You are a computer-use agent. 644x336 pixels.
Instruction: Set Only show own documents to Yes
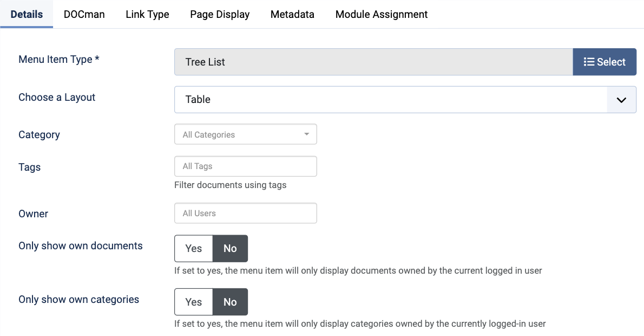(193, 248)
